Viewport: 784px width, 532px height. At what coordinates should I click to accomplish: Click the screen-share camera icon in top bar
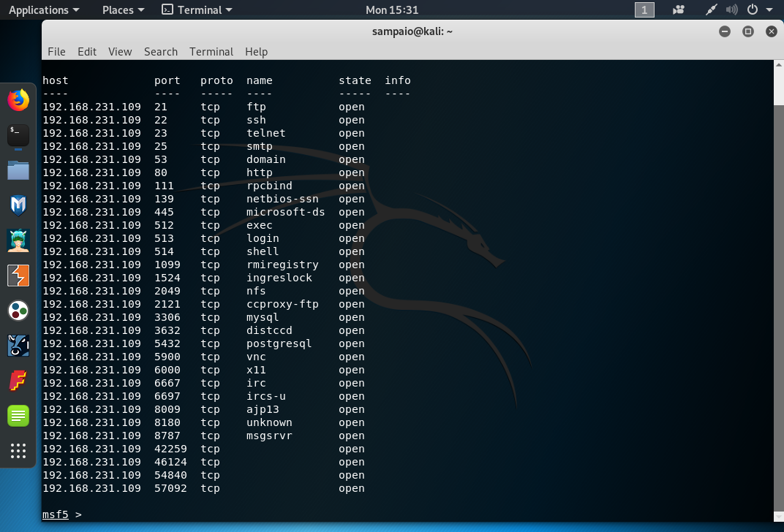pos(679,9)
